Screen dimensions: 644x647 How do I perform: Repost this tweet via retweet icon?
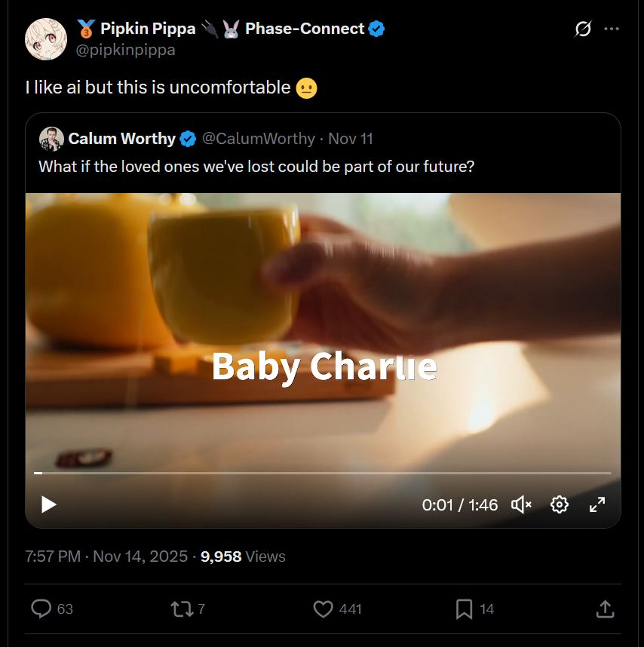pos(182,609)
